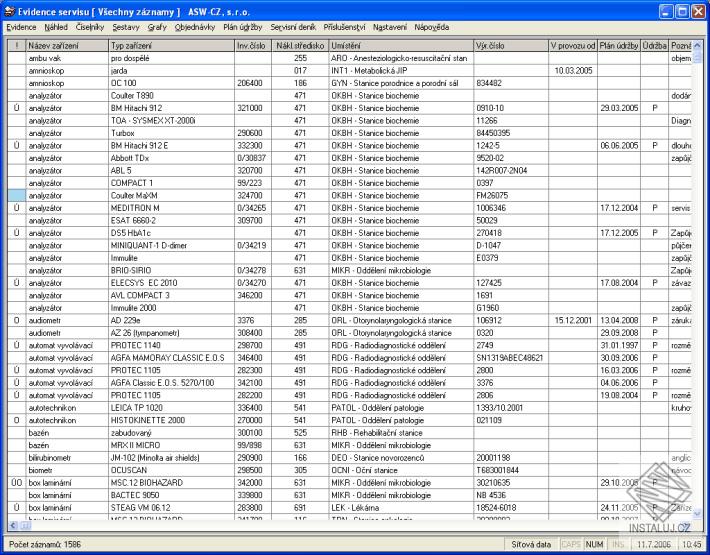This screenshot has width=710, height=555.
Task: Click the V provozu od column header
Action: pyautogui.click(x=573, y=46)
